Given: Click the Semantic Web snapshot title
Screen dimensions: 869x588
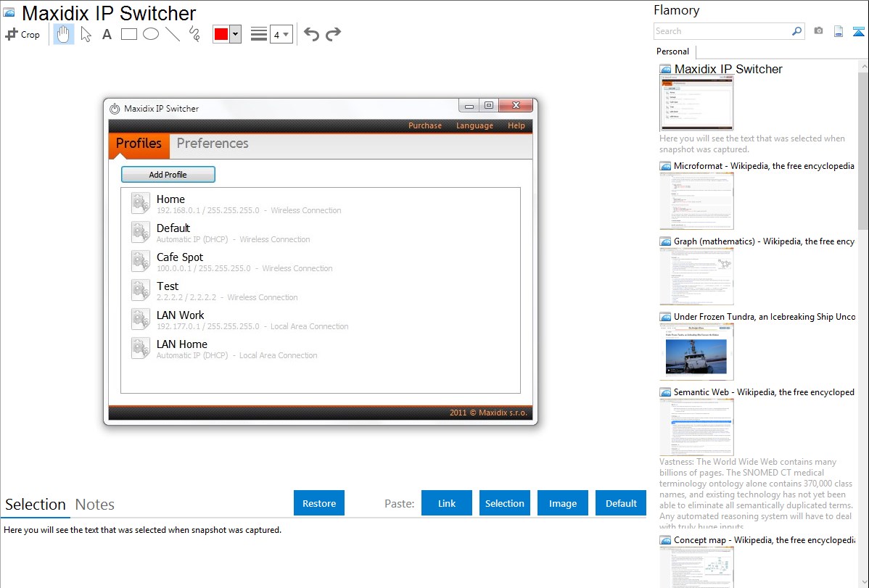Looking at the screenshot, I should pyautogui.click(x=764, y=392).
